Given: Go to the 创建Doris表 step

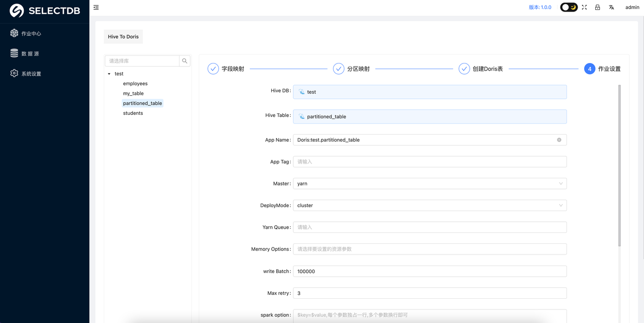Looking at the screenshot, I should tap(480, 69).
